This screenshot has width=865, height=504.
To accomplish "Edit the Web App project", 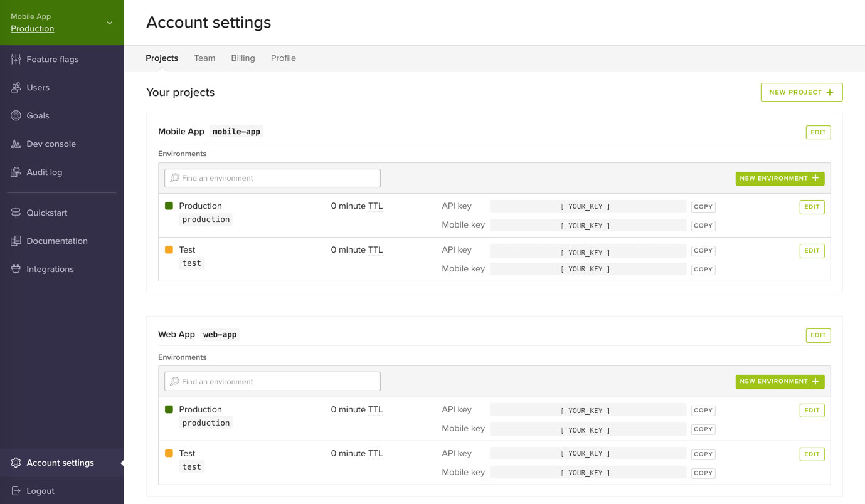I will [818, 335].
